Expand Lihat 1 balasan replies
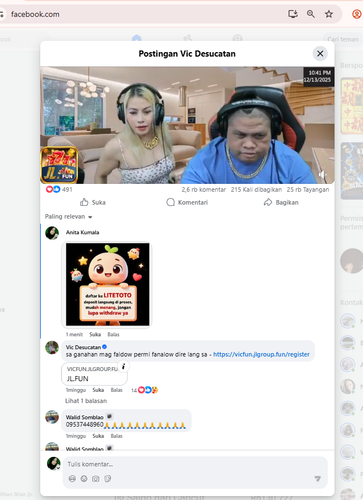Viewport: 363px width, 500px height. (86, 401)
